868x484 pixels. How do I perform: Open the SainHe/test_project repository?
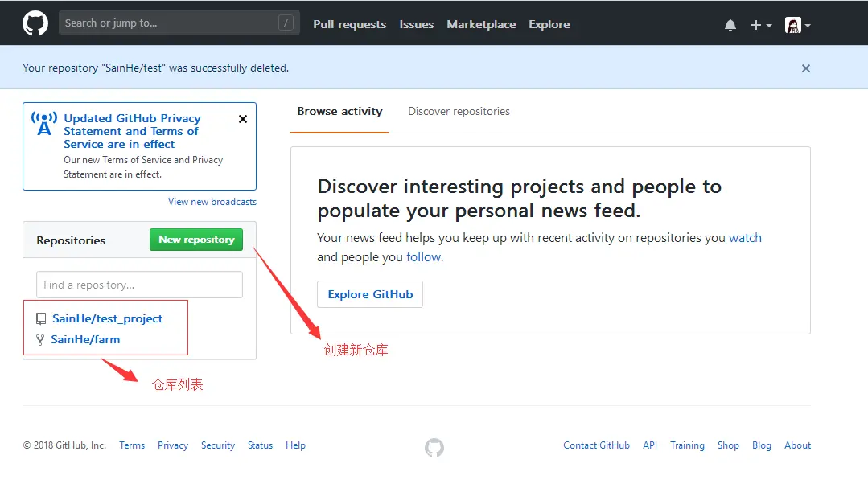click(107, 318)
